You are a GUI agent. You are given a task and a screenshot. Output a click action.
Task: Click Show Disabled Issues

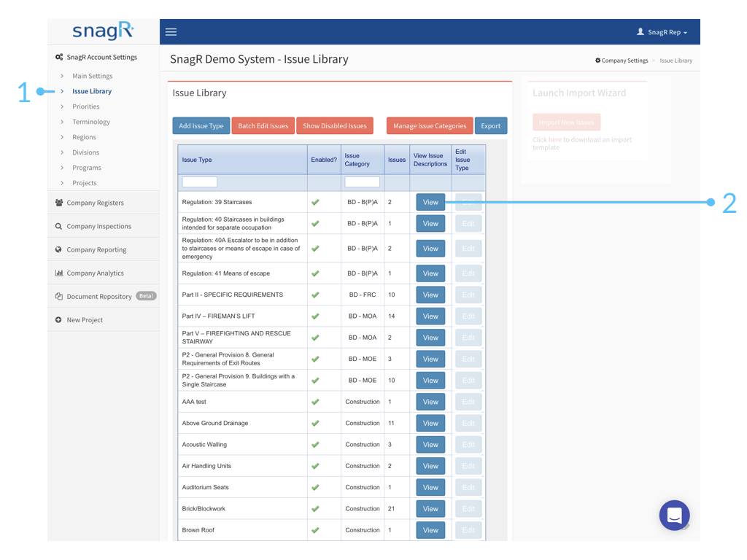pyautogui.click(x=335, y=125)
